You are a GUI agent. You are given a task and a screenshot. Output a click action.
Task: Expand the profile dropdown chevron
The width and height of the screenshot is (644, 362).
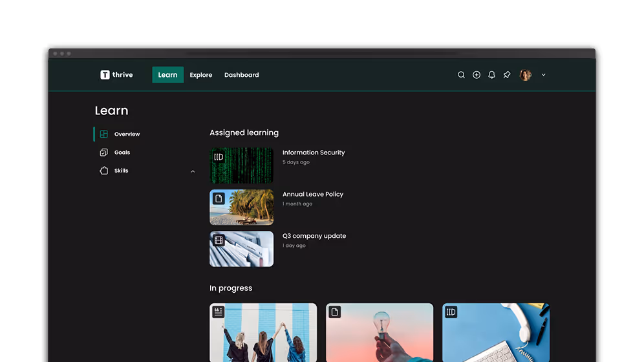543,75
